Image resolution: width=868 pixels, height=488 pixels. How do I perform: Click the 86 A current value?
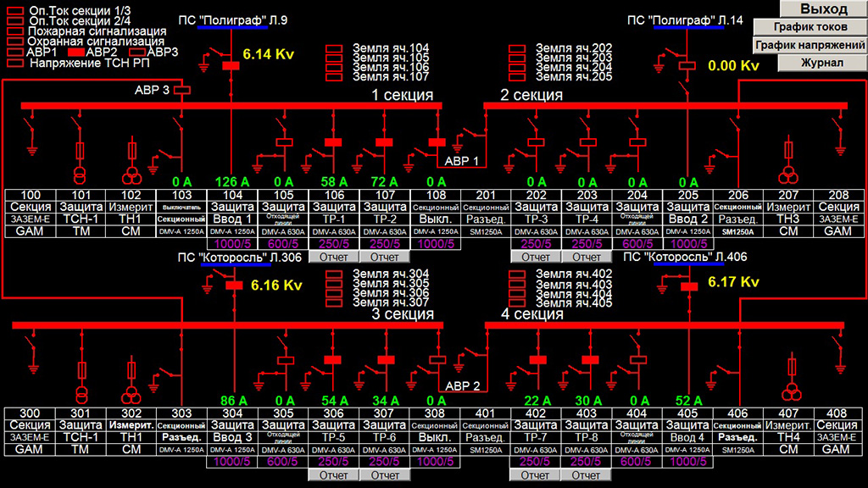[234, 401]
